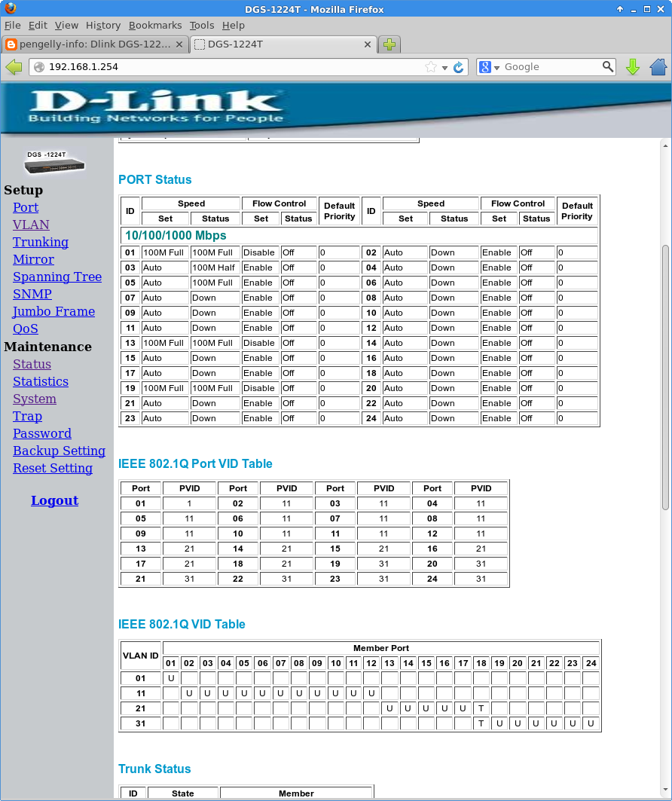Open the Password link
The height and width of the screenshot is (801, 672).
pos(42,434)
